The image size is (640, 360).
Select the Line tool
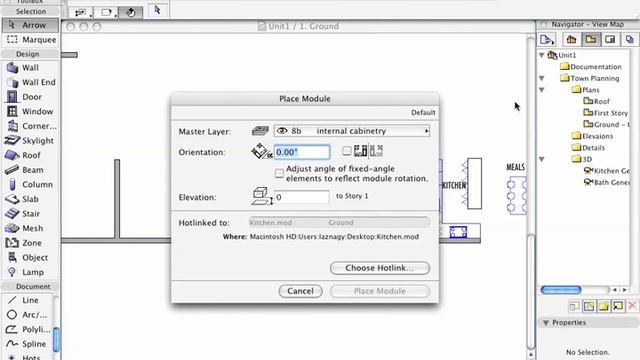(28, 300)
